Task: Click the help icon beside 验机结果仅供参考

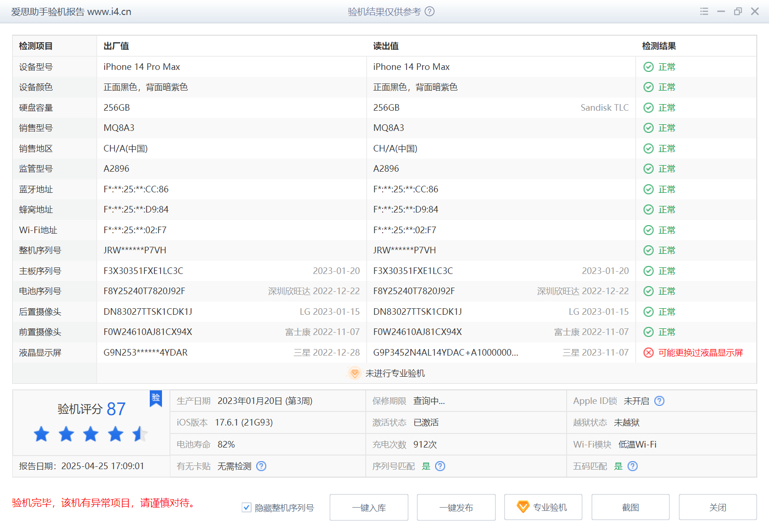Action: click(x=430, y=11)
